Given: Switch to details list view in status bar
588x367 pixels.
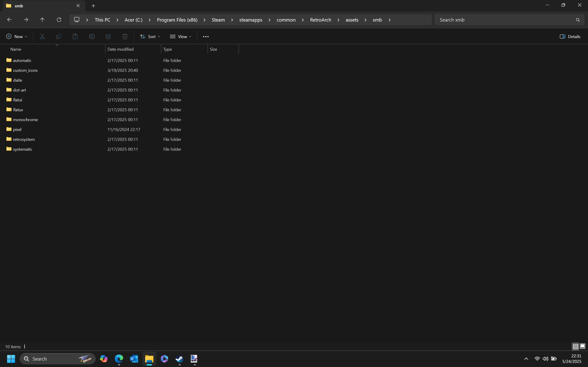Looking at the screenshot, I should click(575, 346).
